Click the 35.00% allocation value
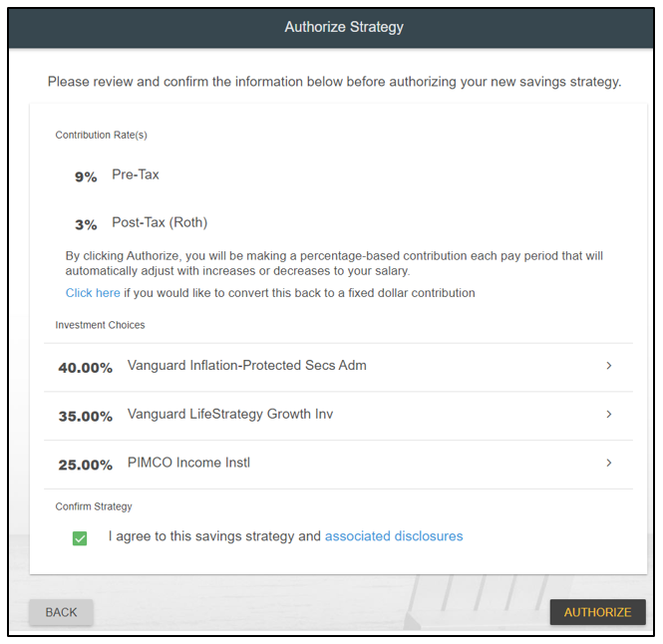 pyautogui.click(x=86, y=416)
